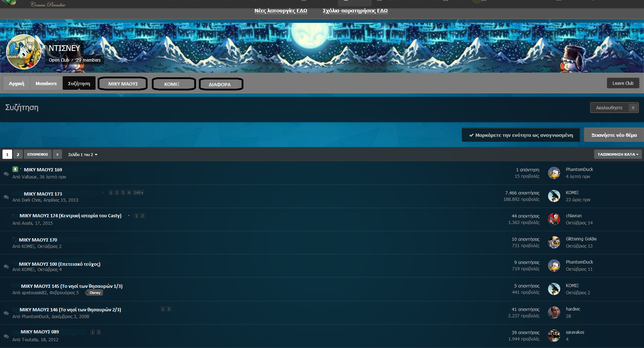644x348 pixels.
Task: Go to page 2 of ΜΙΚΥ ΜΑΟΥΣ 089 topic
Action: [99, 332]
